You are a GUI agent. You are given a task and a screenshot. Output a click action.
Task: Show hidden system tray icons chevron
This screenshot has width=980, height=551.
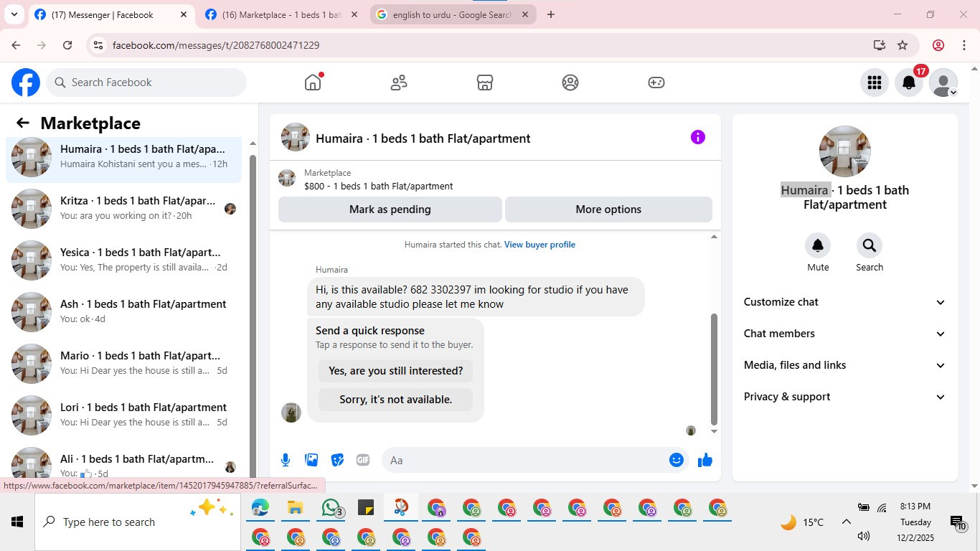pyautogui.click(x=846, y=522)
